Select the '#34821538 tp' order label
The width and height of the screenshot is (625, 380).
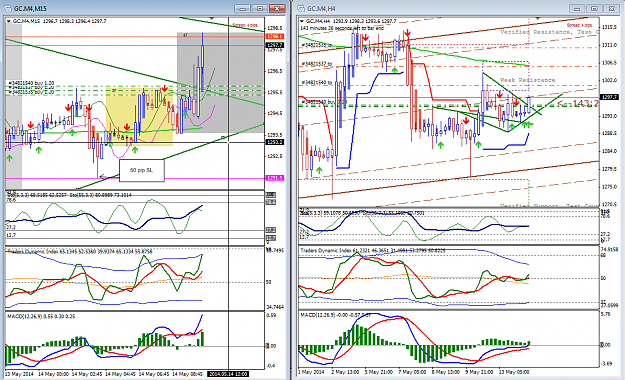click(317, 45)
